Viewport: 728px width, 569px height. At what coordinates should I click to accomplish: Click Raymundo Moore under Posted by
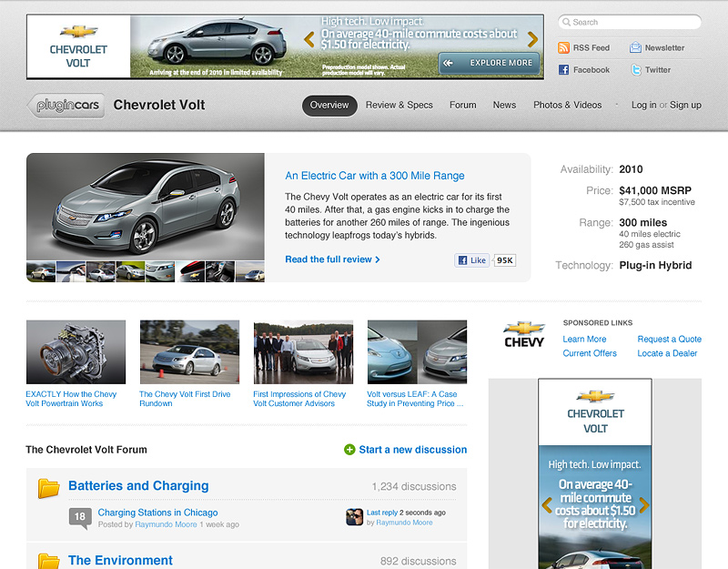[x=166, y=524]
